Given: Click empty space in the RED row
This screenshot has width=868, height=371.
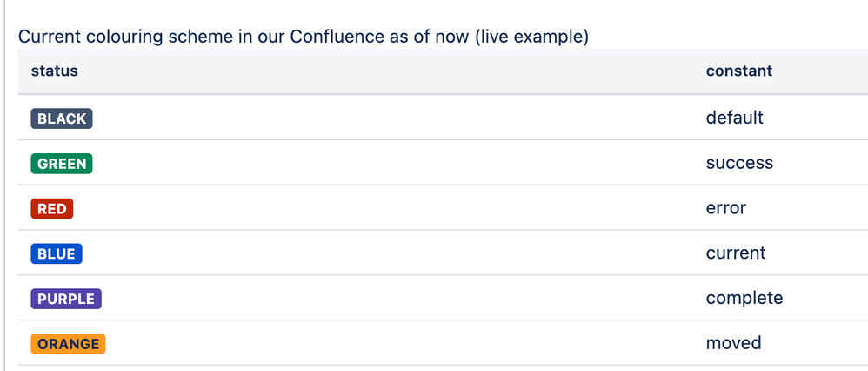Looking at the screenshot, I should click(x=388, y=208).
